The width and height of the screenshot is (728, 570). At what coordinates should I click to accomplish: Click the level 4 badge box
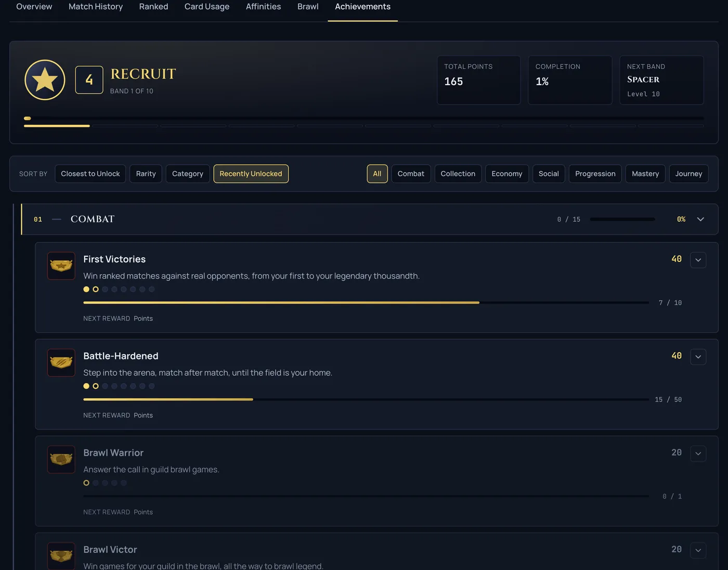[89, 80]
